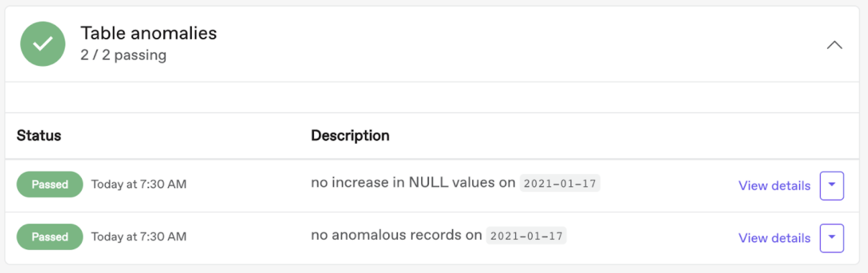Collapse the Table anomalies panel chevron
The width and height of the screenshot is (868, 273).
[x=834, y=45]
